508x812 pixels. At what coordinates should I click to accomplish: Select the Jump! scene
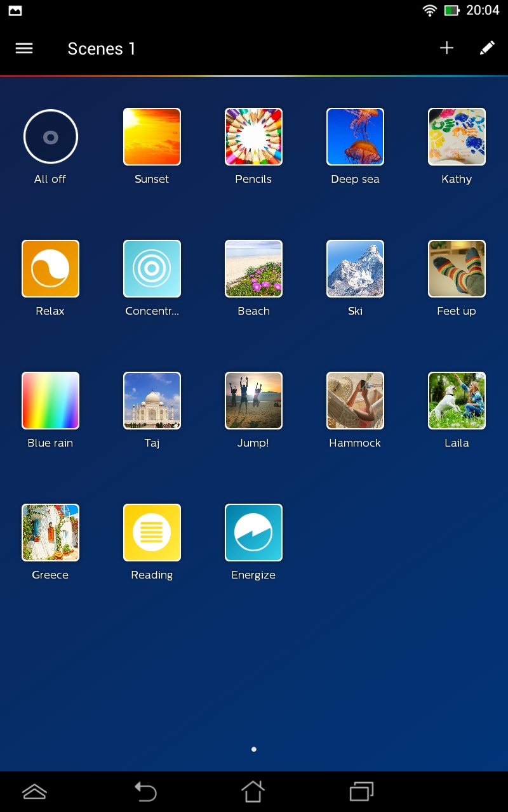[x=254, y=400]
